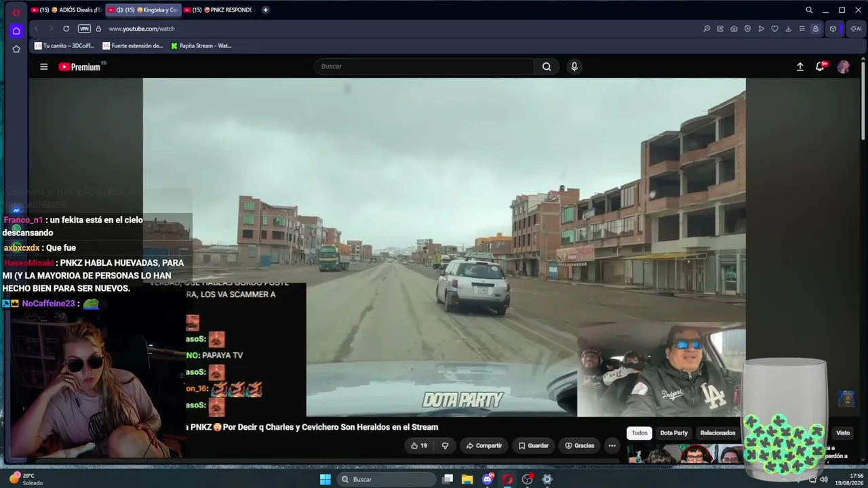Open the Papita Stream bookmark

tap(201, 46)
